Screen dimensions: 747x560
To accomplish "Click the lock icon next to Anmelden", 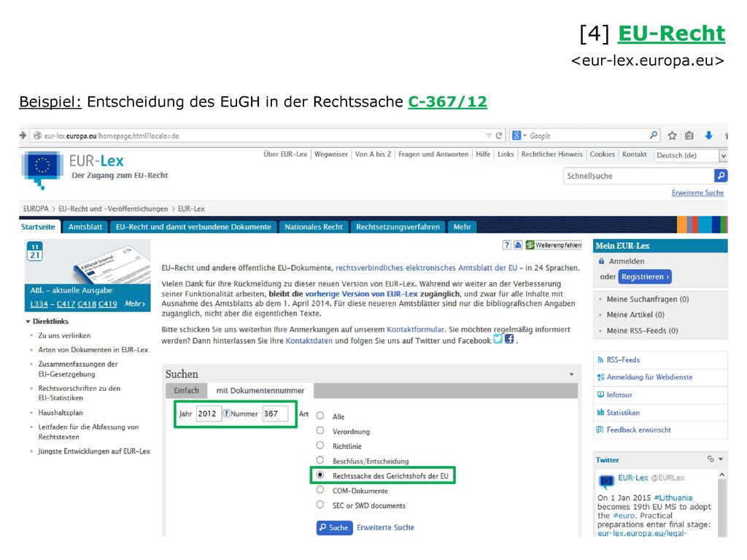I will (x=601, y=261).
